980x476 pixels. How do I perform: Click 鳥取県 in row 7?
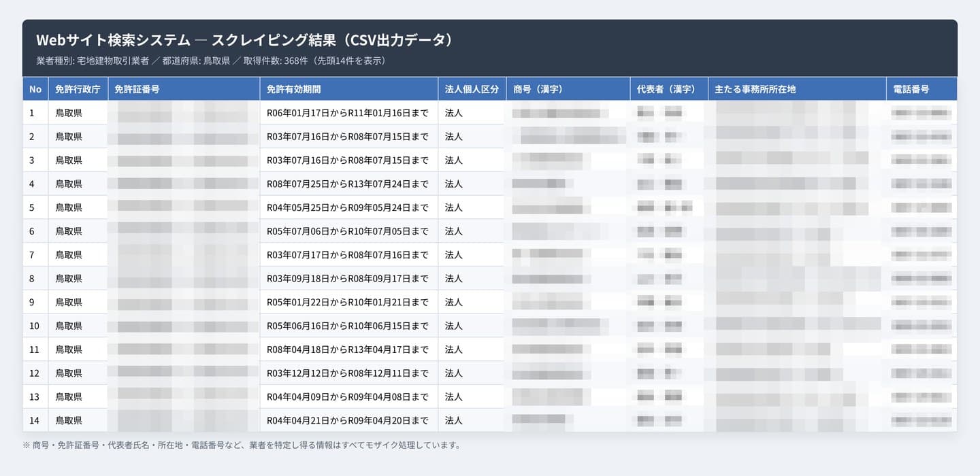click(69, 255)
